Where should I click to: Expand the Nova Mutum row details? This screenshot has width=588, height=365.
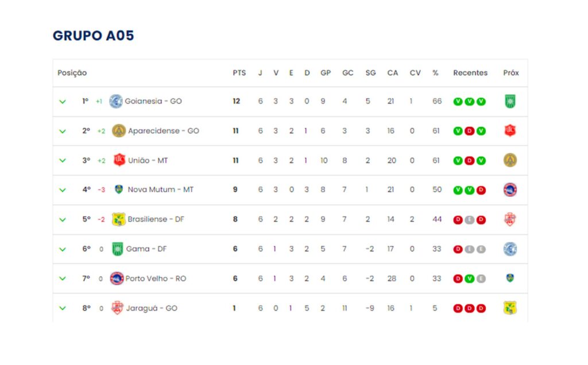pos(63,190)
